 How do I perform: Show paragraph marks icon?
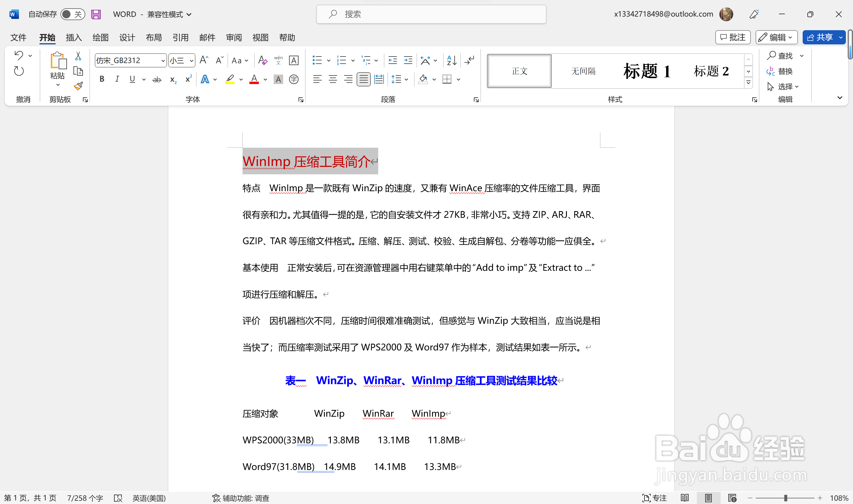pos(469,60)
